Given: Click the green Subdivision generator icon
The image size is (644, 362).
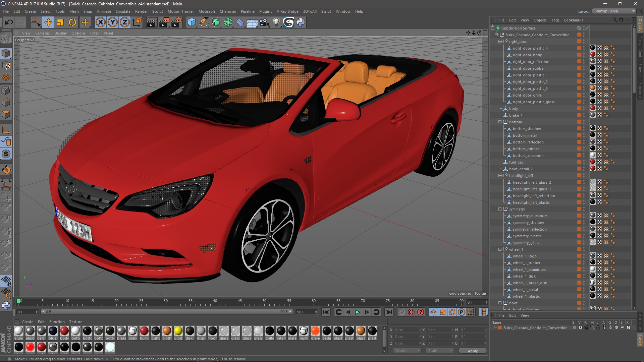Looking at the screenshot, I should point(216,22).
